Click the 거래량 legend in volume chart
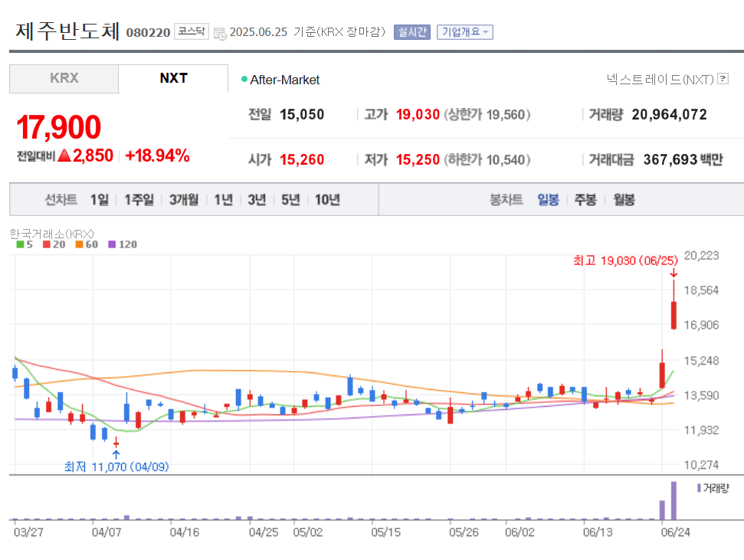This screenshot has width=744, height=560. coord(713,488)
